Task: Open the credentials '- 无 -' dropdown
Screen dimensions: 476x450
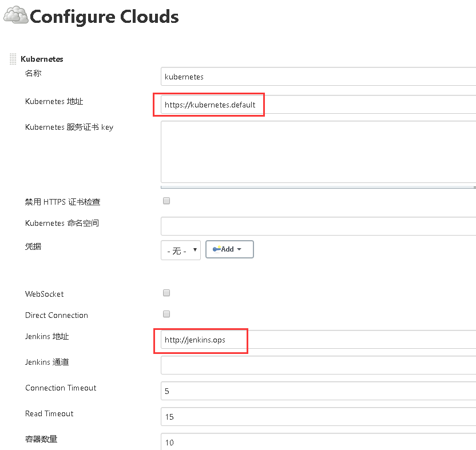Action: click(x=180, y=249)
